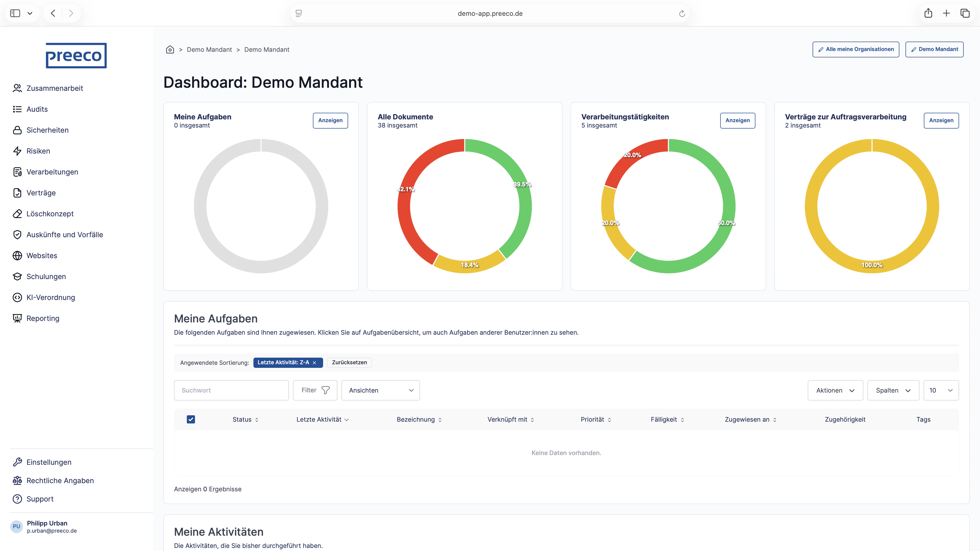Expand the Spalten dropdown
This screenshot has height=551, width=980.
coord(893,390)
